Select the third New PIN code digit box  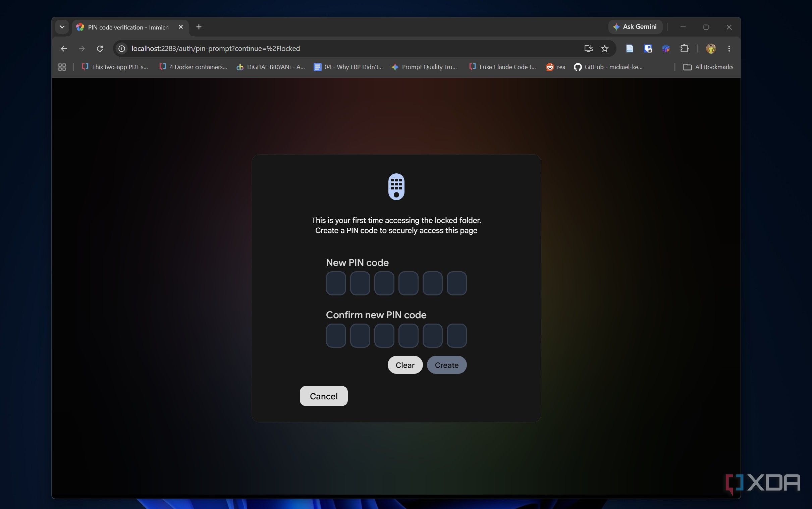384,283
